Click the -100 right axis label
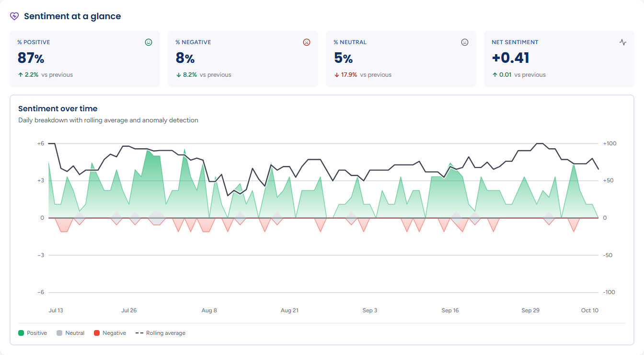The image size is (644, 355). tap(609, 293)
